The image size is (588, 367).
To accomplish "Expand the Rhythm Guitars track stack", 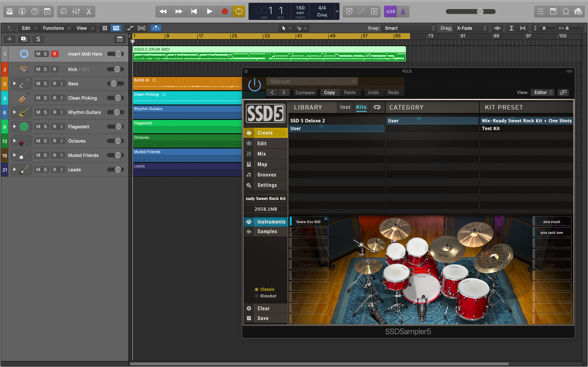I will pos(15,112).
